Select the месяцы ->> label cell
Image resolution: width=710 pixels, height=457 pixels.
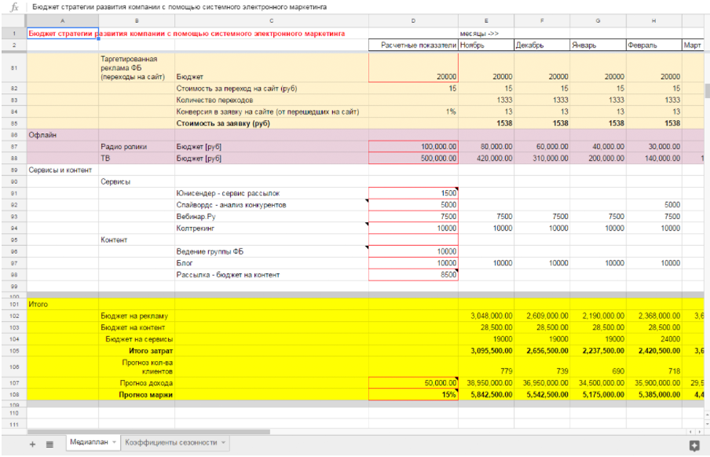click(486, 34)
